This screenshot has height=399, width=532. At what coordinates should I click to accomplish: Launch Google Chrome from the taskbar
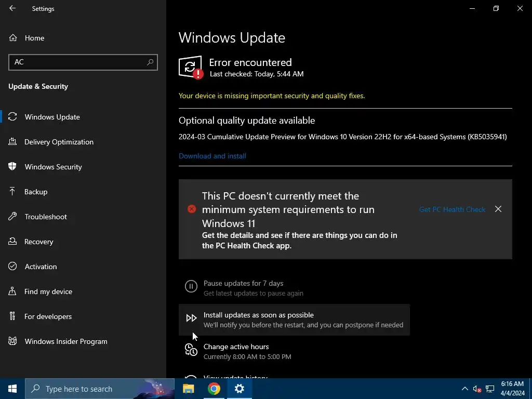pyautogui.click(x=214, y=389)
